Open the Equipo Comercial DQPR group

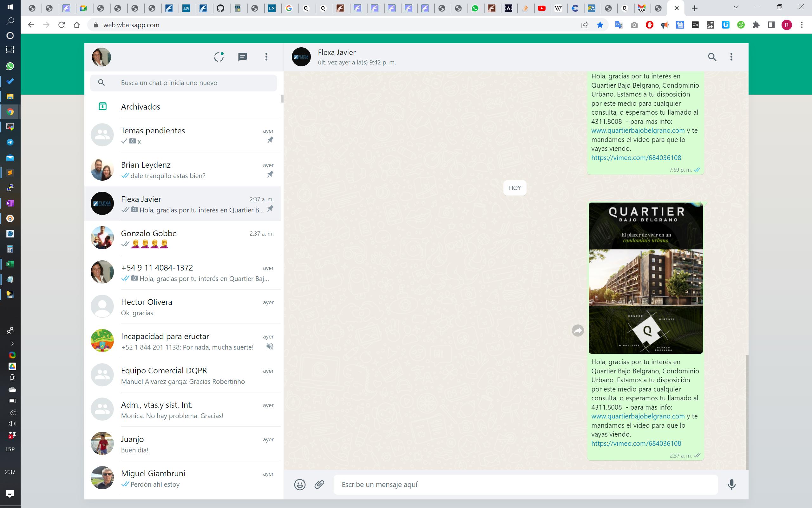[x=182, y=375]
